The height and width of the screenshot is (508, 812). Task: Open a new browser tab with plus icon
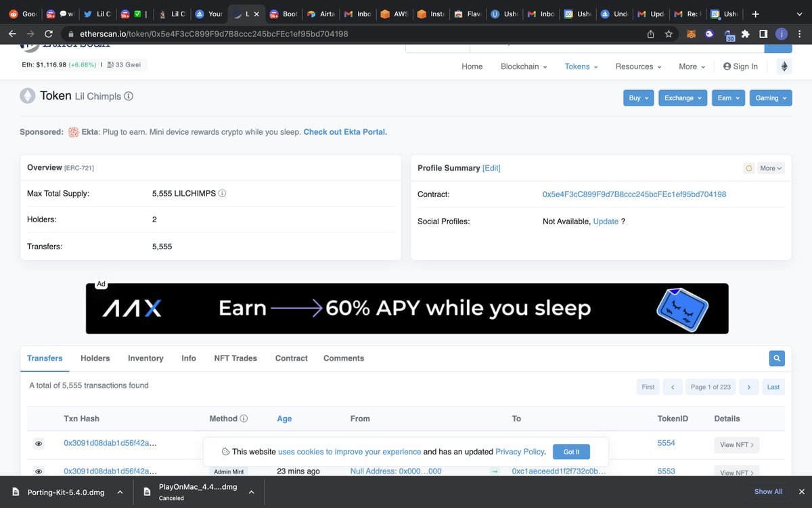pos(756,14)
